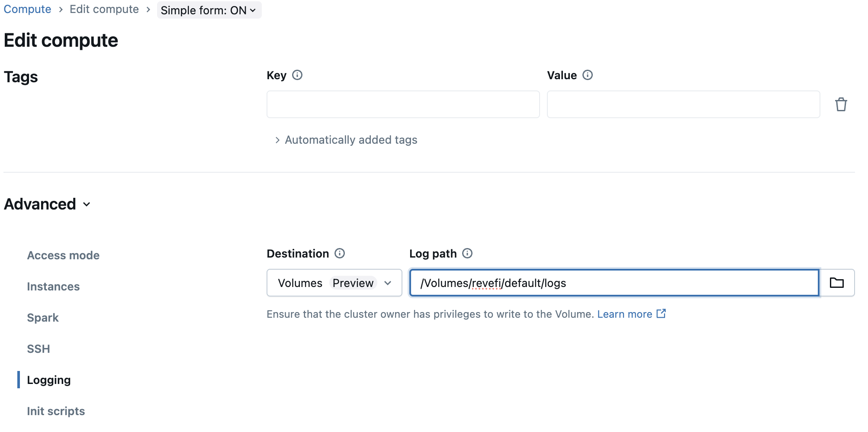Select the Logging tab
The width and height of the screenshot is (868, 432).
(x=48, y=380)
